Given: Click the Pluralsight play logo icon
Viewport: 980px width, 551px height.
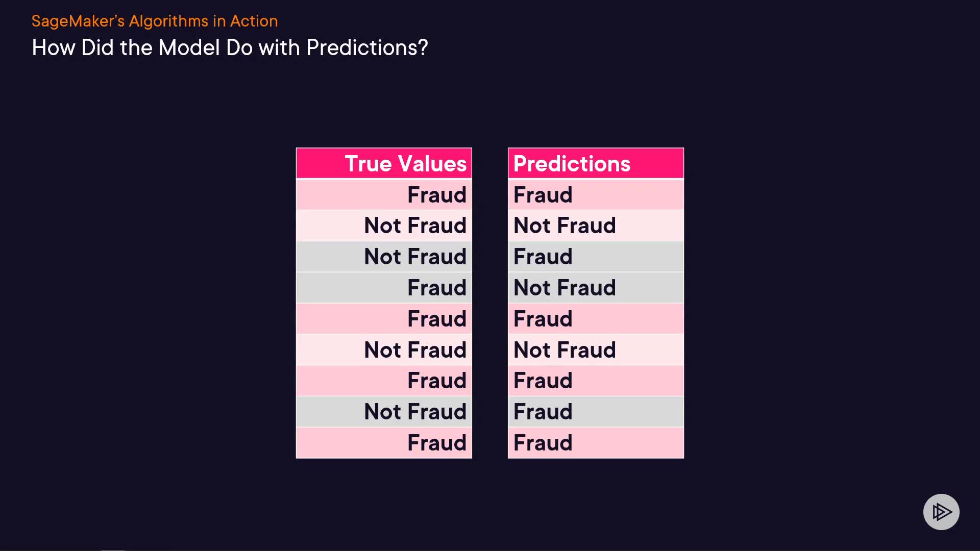Looking at the screenshot, I should (941, 512).
